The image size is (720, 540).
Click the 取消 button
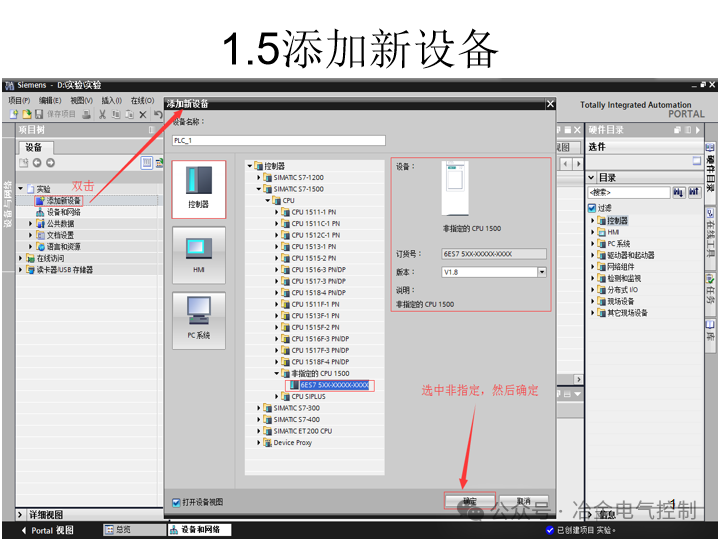pyautogui.click(x=524, y=501)
